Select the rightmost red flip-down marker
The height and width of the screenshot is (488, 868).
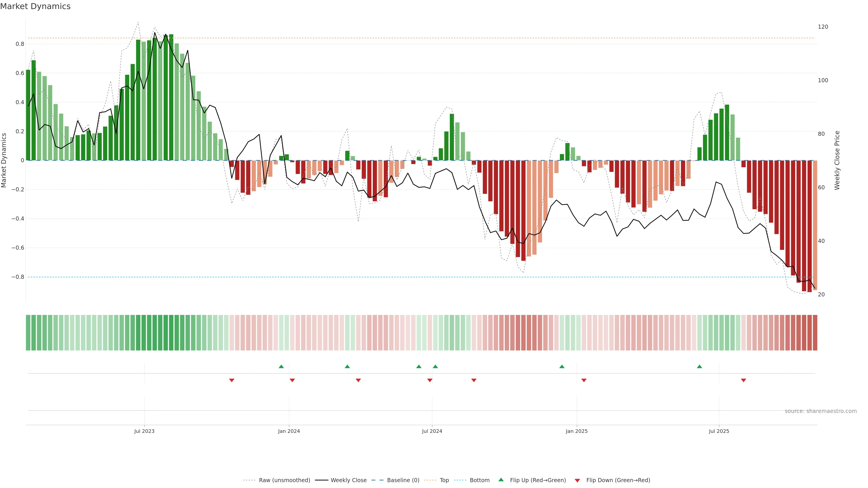pos(743,380)
